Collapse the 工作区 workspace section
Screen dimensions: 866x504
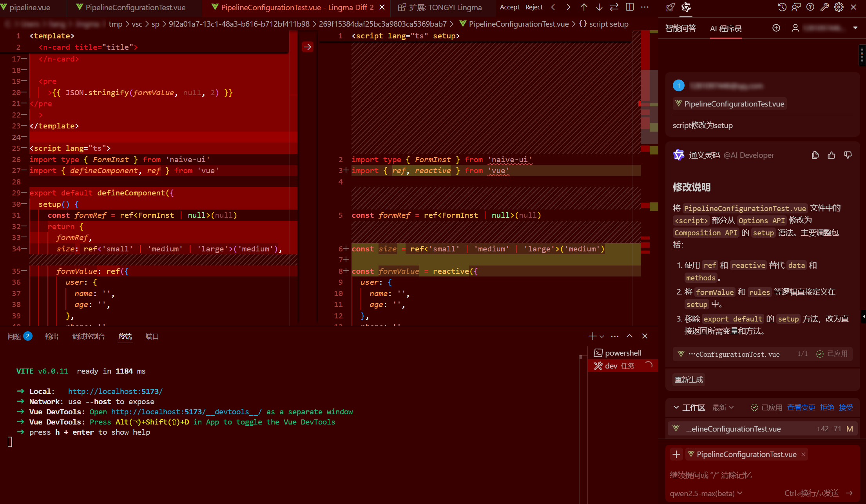[676, 407]
